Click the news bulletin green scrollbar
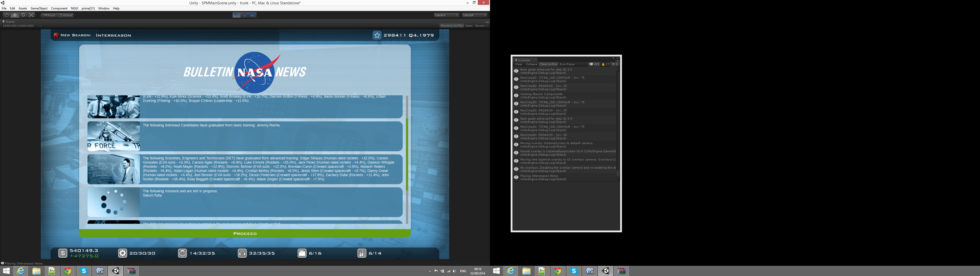 pos(407,154)
